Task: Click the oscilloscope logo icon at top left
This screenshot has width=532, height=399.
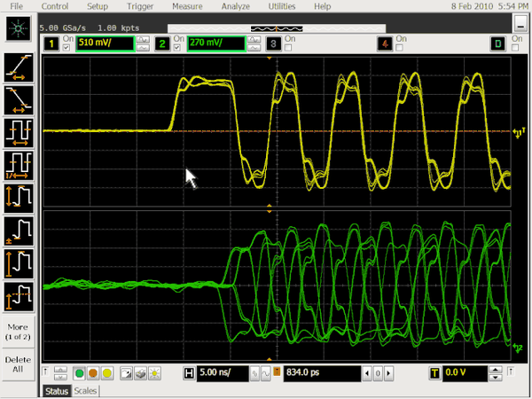Action: tap(19, 28)
